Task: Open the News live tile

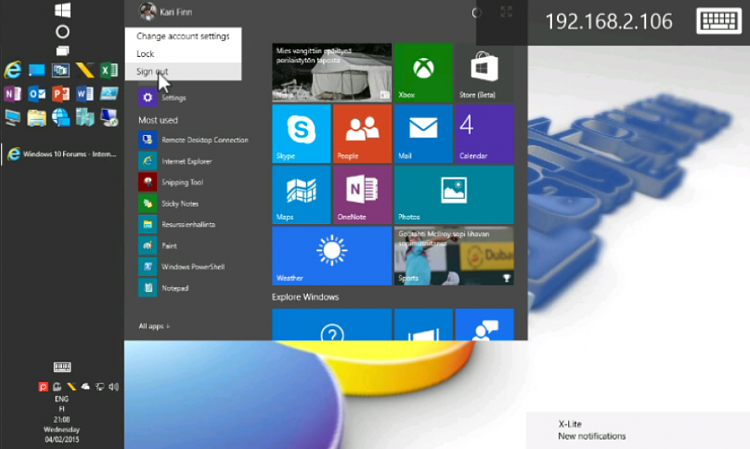Action: (x=332, y=73)
